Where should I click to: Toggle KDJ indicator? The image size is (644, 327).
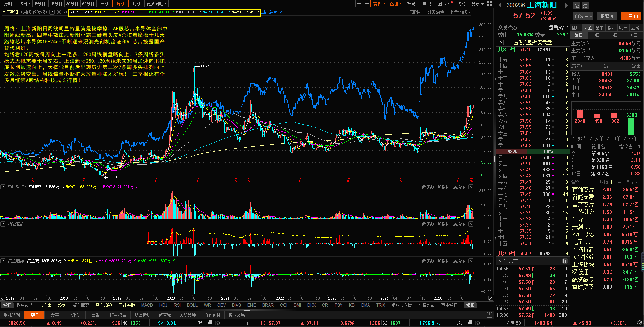point(163,305)
